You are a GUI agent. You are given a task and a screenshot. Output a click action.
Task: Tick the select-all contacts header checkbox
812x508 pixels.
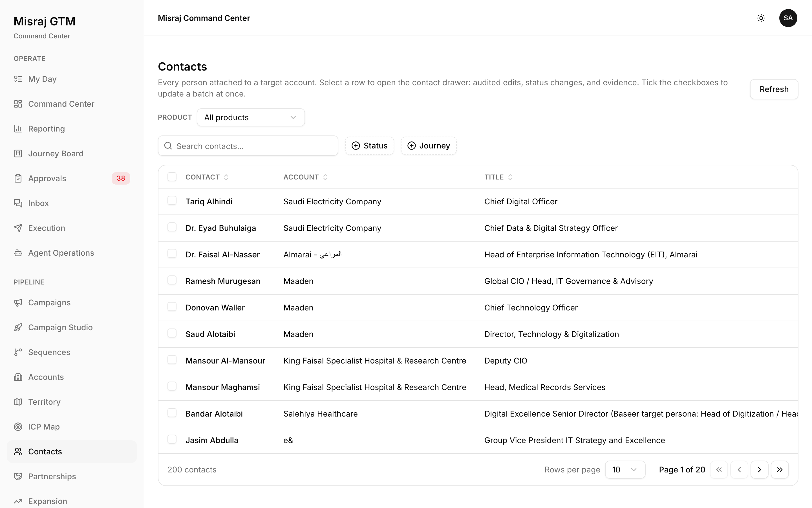[x=172, y=177]
